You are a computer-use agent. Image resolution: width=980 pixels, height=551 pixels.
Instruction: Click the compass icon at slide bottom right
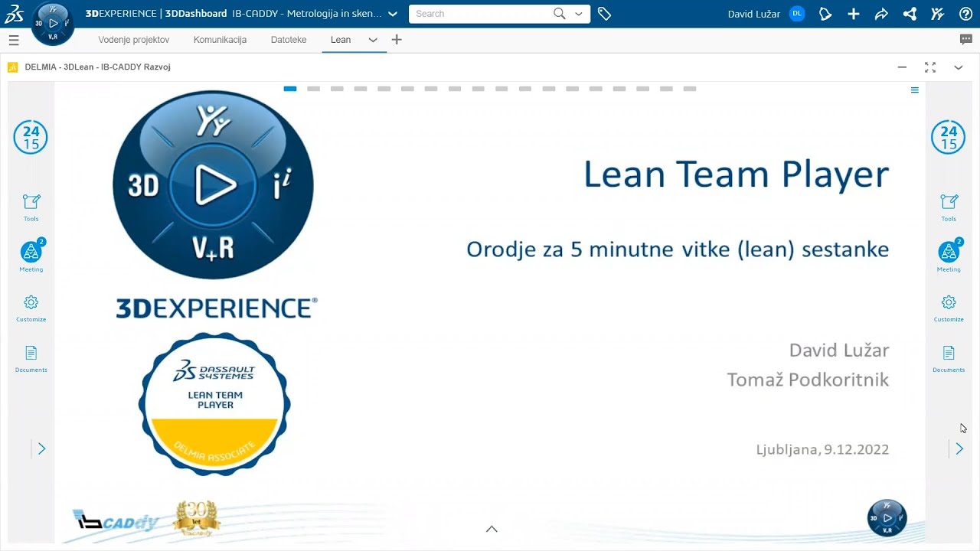point(887,518)
